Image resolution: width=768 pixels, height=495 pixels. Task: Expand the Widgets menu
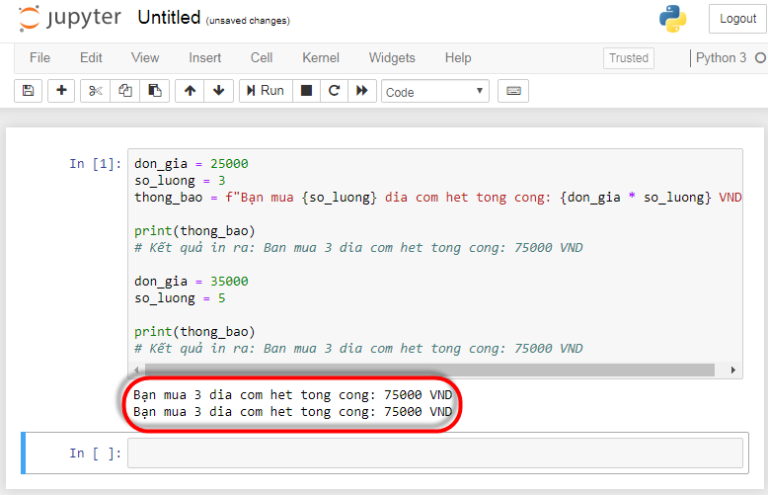(x=392, y=58)
